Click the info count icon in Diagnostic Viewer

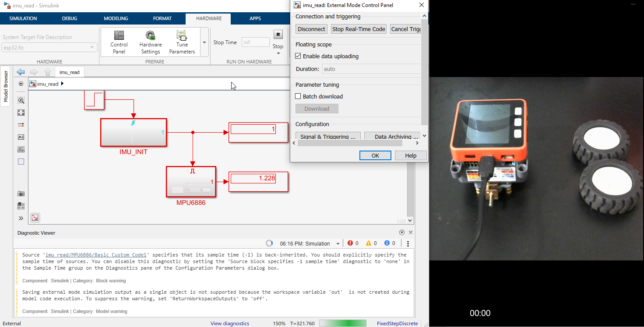387,243
